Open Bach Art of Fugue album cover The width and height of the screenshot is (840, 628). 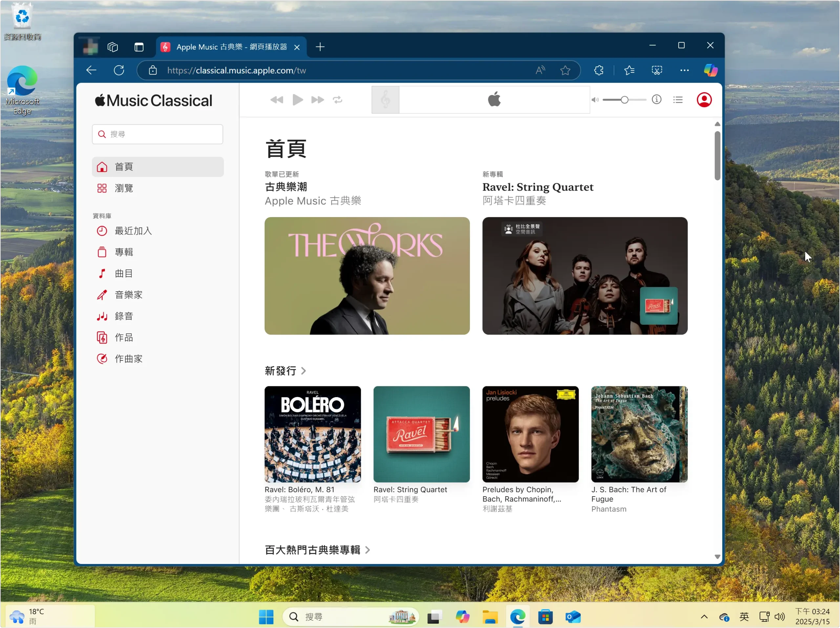pos(639,434)
